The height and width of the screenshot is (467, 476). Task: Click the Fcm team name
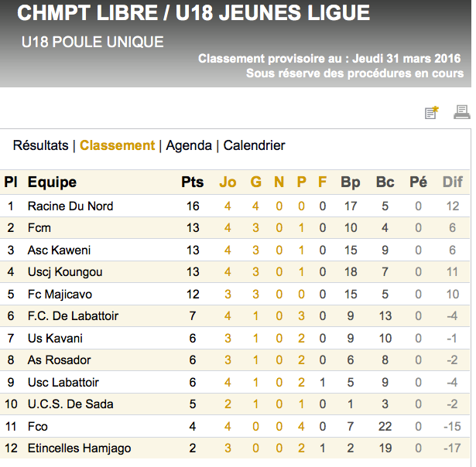[x=39, y=228]
